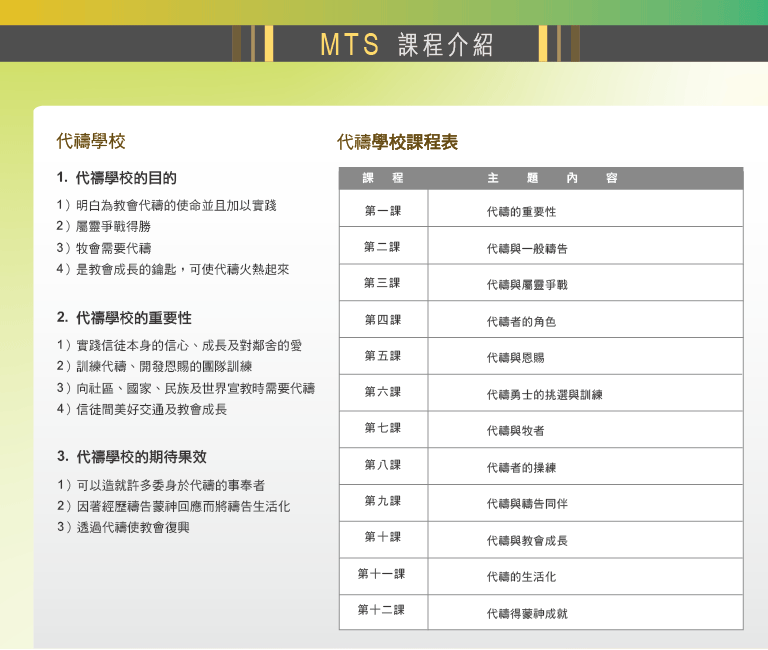The image size is (768, 650).
Task: Click the table cell '第十課'
Action: pos(383,537)
